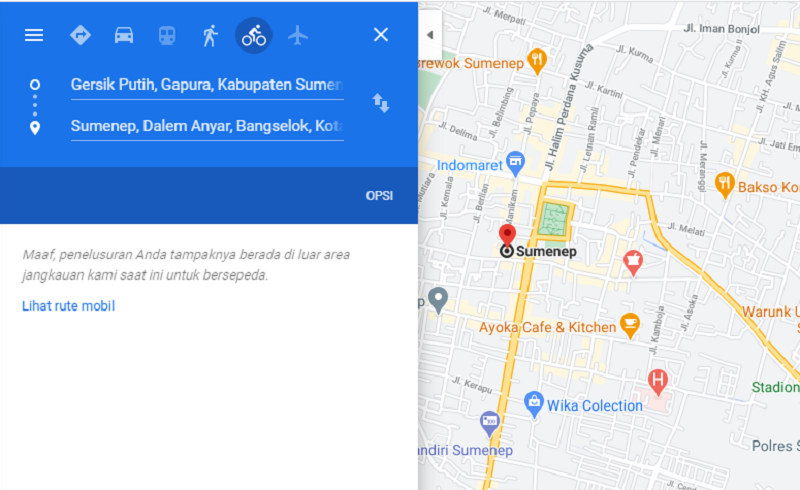The image size is (800, 490).
Task: Open the Wika Colection shop marker
Action: pos(534,404)
